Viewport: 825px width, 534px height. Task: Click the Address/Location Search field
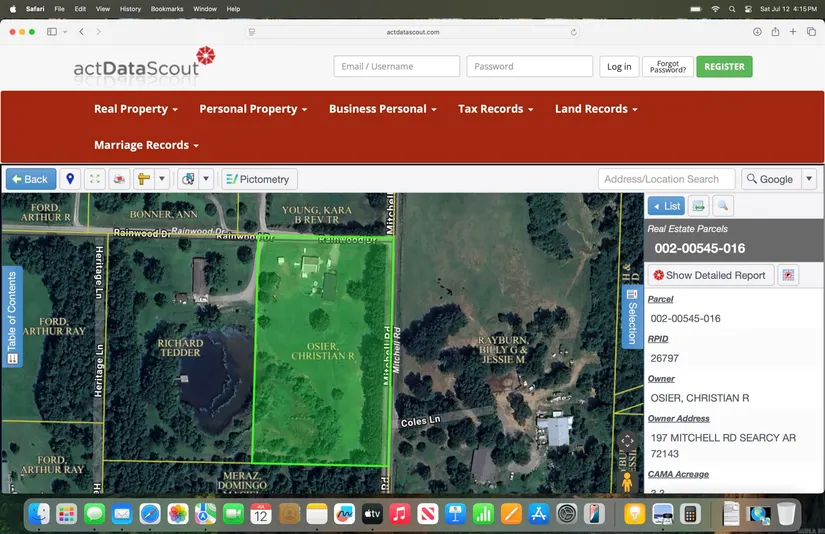pos(666,179)
